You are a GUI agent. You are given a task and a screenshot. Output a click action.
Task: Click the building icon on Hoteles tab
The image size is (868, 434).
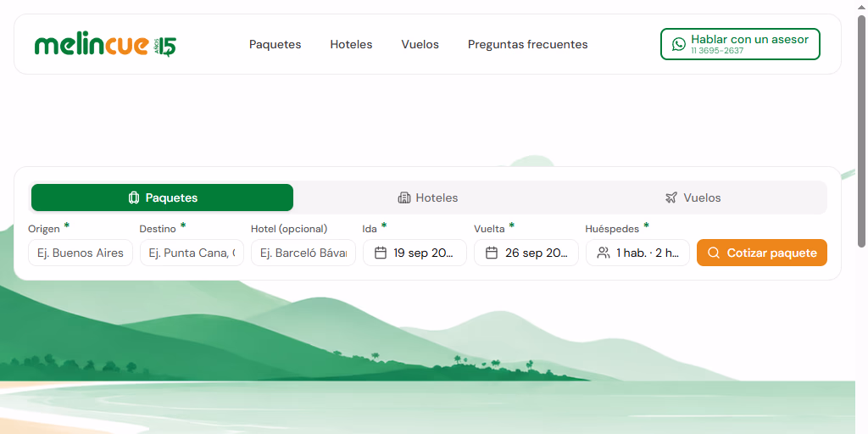click(x=404, y=198)
